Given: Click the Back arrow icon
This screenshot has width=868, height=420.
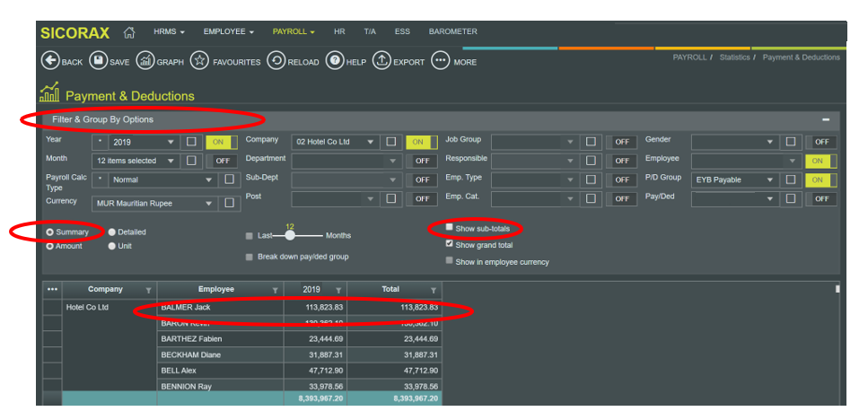Looking at the screenshot, I should coord(49,61).
